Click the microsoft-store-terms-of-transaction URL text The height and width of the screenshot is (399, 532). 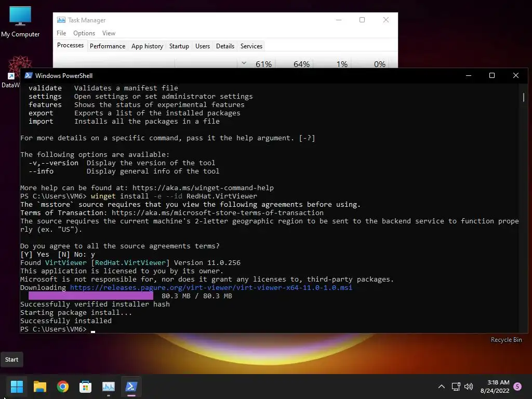point(218,212)
